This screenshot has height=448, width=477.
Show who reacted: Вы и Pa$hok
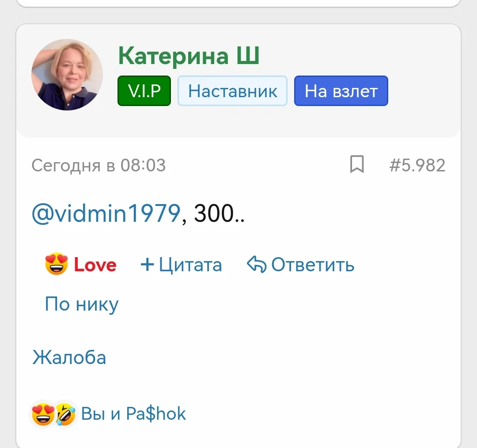133,413
